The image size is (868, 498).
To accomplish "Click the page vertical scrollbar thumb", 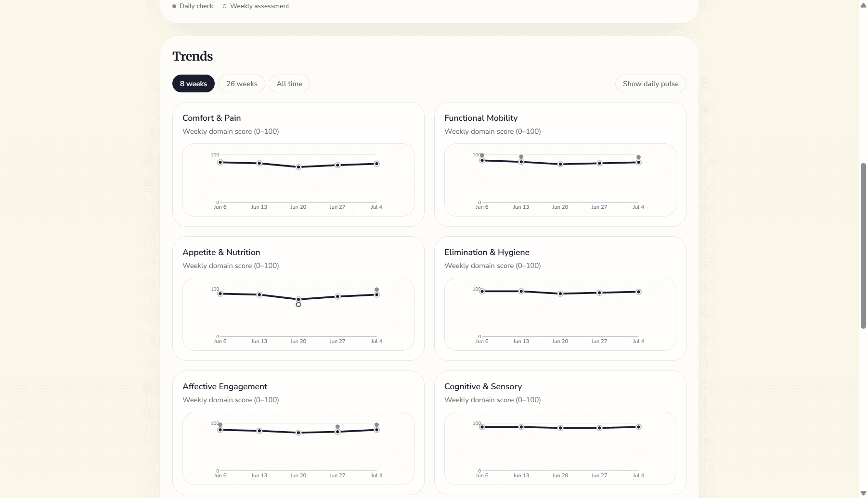I will 863,246.
